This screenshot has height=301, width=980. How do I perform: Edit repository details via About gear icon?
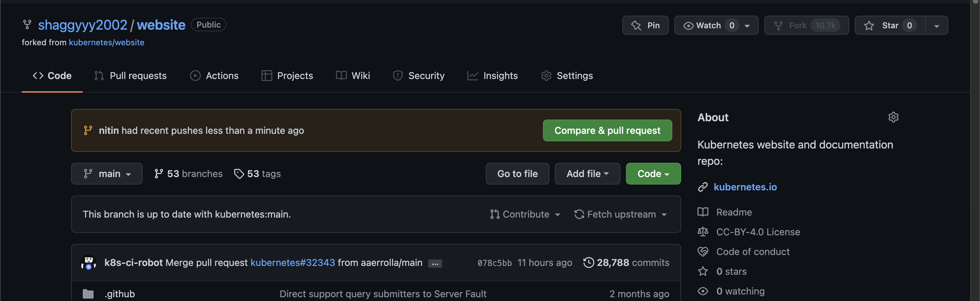[x=893, y=117]
